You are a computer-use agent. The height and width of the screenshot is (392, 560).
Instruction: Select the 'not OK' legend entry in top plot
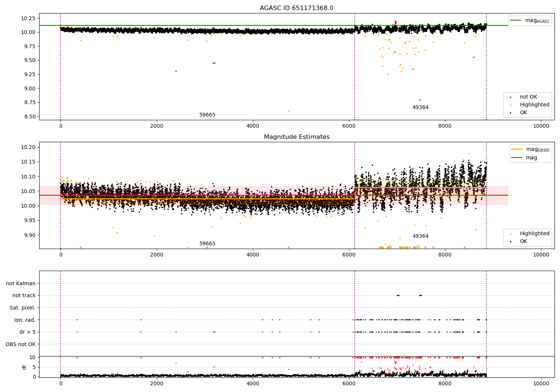tap(528, 97)
